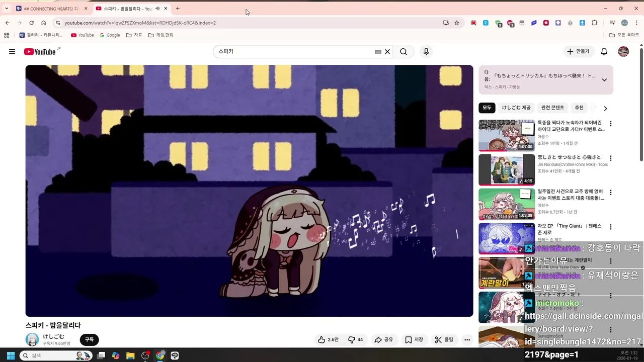The height and width of the screenshot is (362, 644).
Task: Open the YouTube bookmark
Action: pos(83,35)
